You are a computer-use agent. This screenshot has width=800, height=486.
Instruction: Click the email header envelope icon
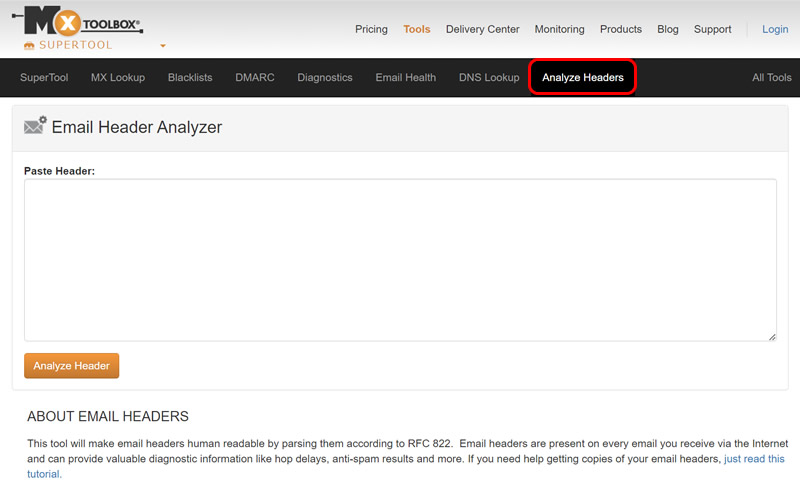[x=35, y=127]
